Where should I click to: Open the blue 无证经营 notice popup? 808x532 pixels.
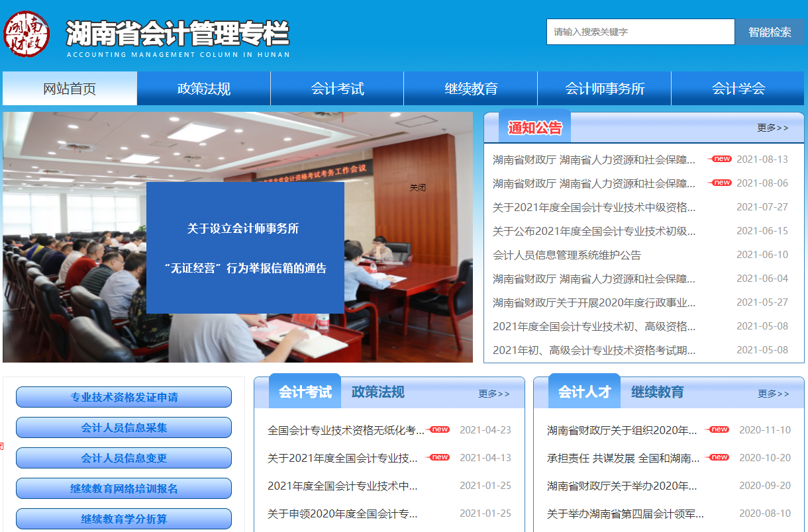click(x=245, y=248)
